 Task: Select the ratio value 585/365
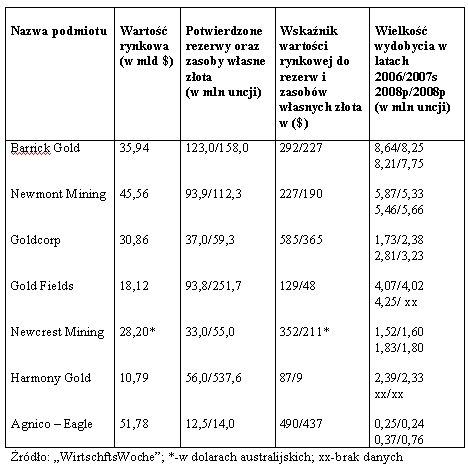301,240
